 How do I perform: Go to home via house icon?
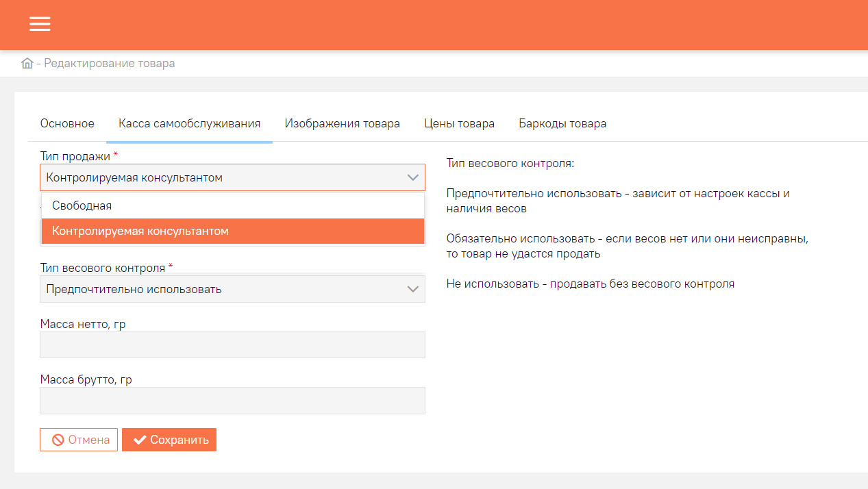coord(27,64)
